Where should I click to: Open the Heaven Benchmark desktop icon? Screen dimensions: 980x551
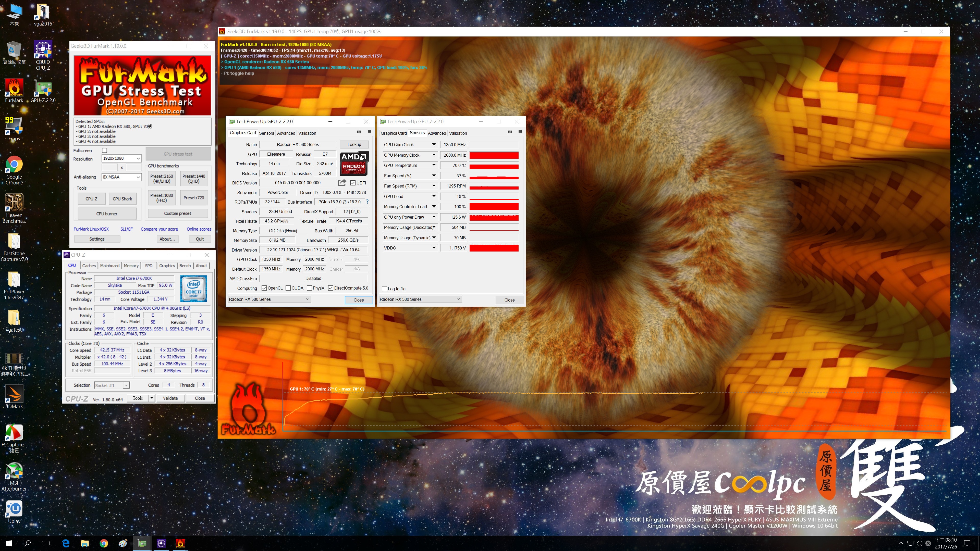click(x=14, y=208)
